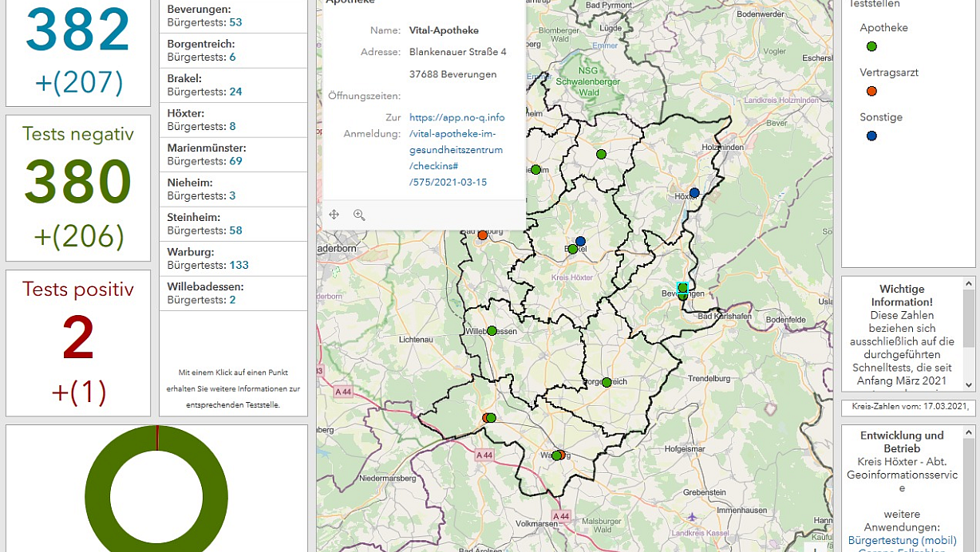Click the down arrow of the Wichtige Information scrollbar
The width and height of the screenshot is (980, 552).
[969, 384]
